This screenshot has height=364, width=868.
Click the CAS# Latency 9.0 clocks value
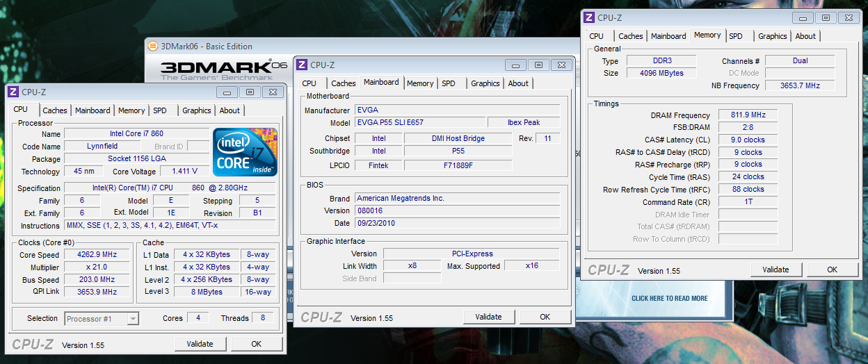(748, 140)
